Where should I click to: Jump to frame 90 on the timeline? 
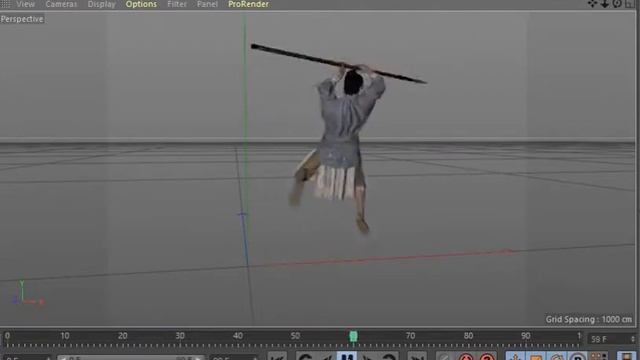tap(526, 336)
